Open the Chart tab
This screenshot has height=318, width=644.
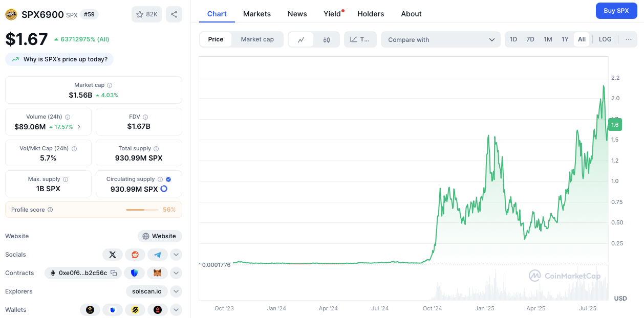point(217,14)
